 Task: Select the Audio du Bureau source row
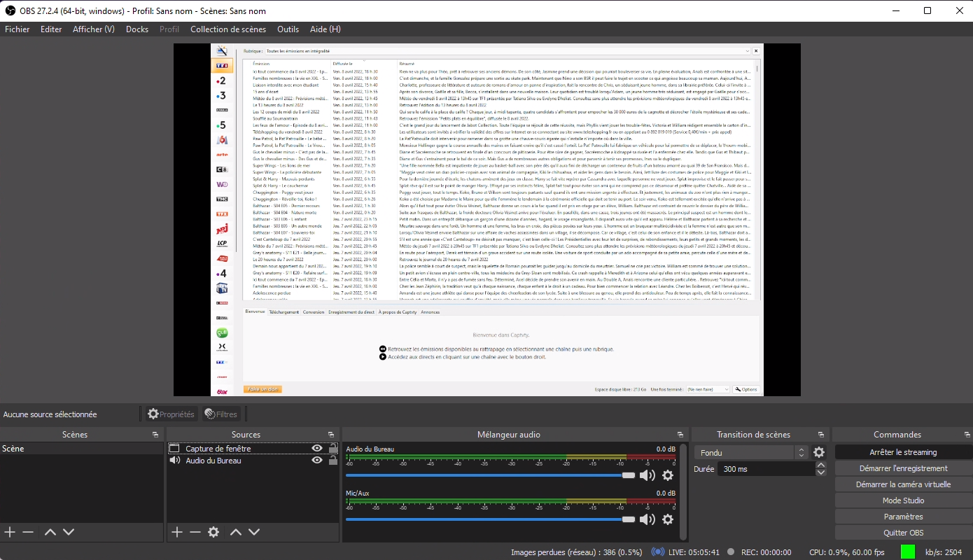click(253, 461)
